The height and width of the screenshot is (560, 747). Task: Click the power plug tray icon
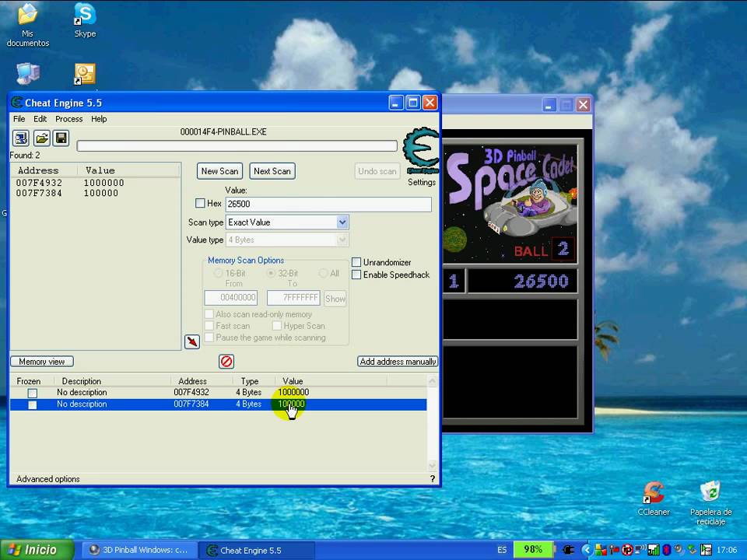pyautogui.click(x=569, y=550)
